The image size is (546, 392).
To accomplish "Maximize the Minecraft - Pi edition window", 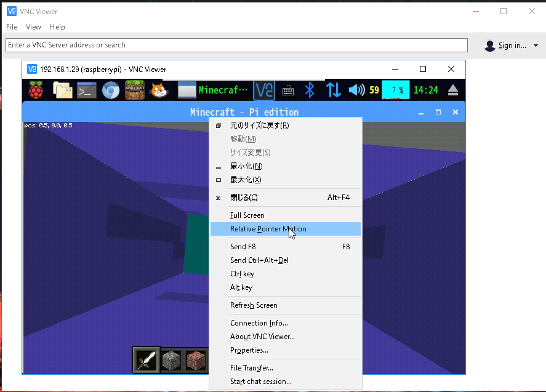I will pyautogui.click(x=438, y=112).
